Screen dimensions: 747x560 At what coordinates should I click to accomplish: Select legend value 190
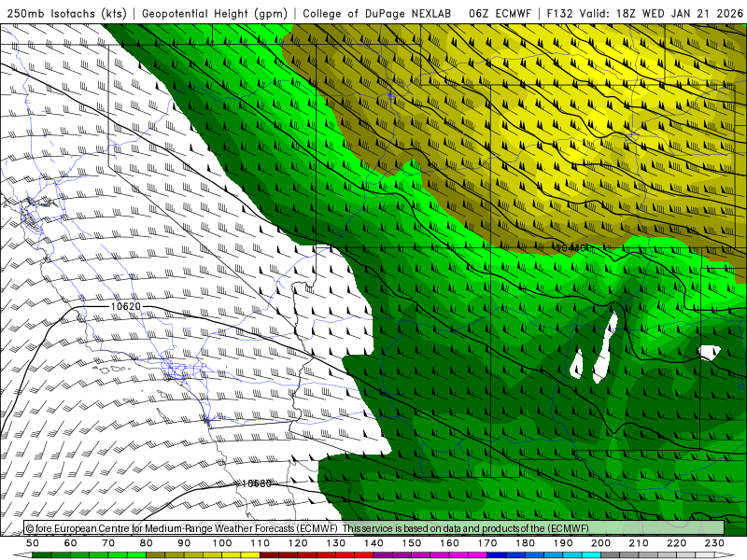(x=563, y=543)
